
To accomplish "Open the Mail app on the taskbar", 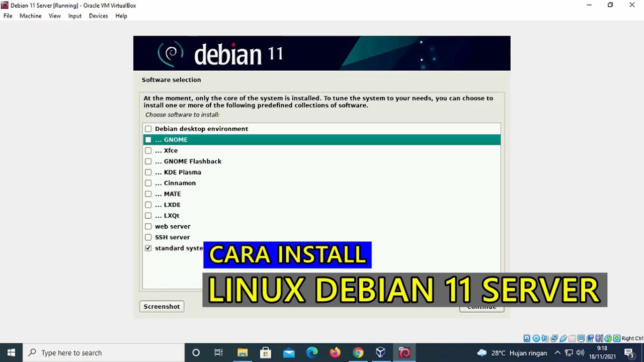I will 289,352.
